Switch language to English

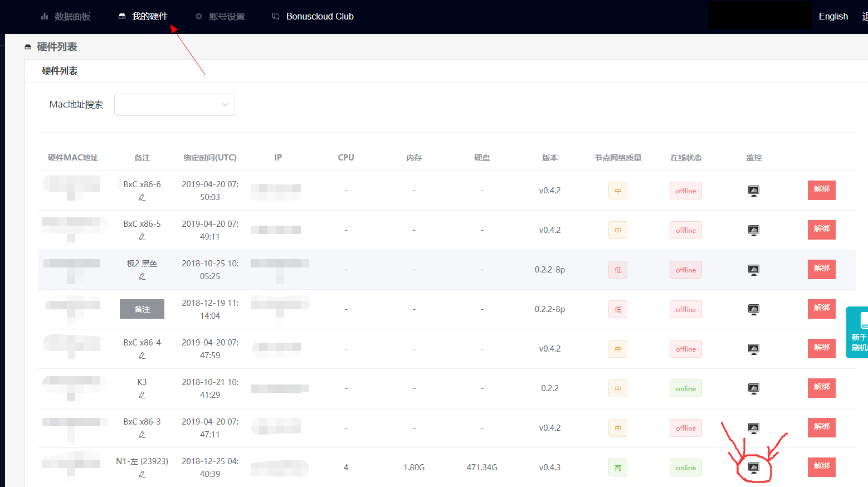(833, 17)
